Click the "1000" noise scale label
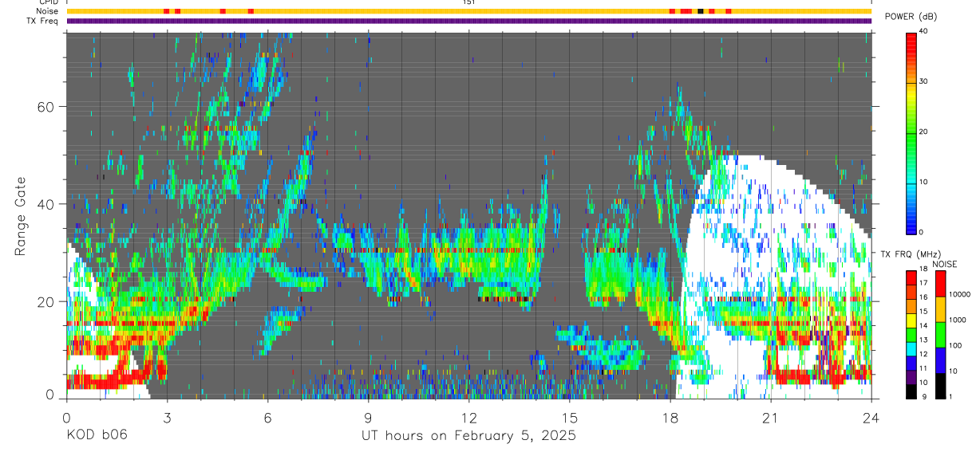Screen dimensions: 980x452 pos(958,321)
